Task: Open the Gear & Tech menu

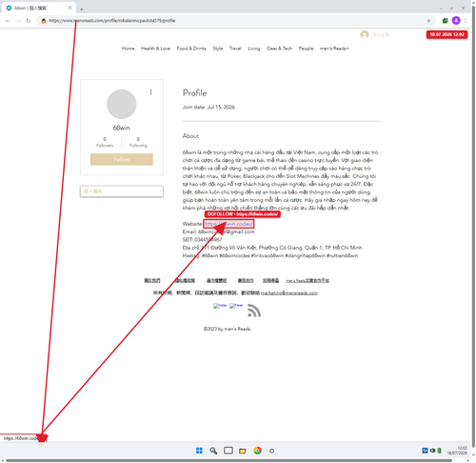Action: click(x=279, y=49)
